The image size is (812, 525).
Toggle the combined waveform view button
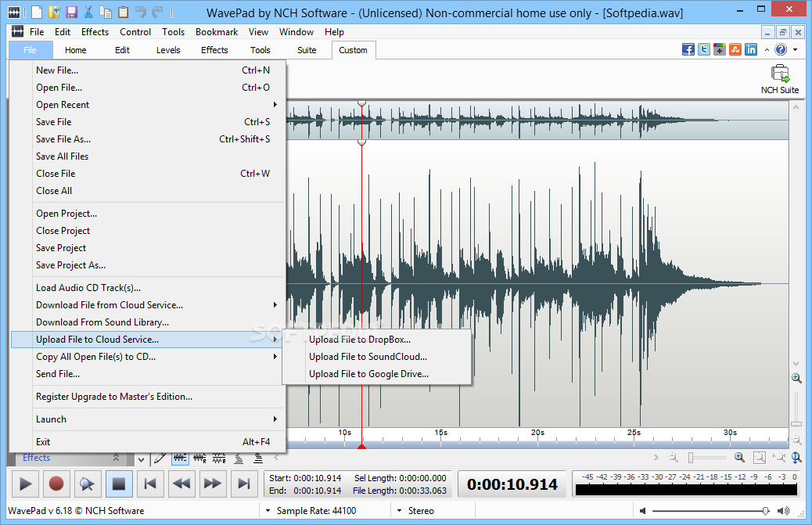[180, 458]
